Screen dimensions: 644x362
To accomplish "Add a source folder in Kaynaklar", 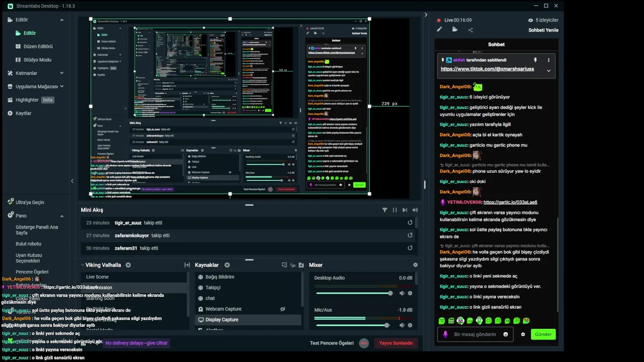I will click(301, 265).
